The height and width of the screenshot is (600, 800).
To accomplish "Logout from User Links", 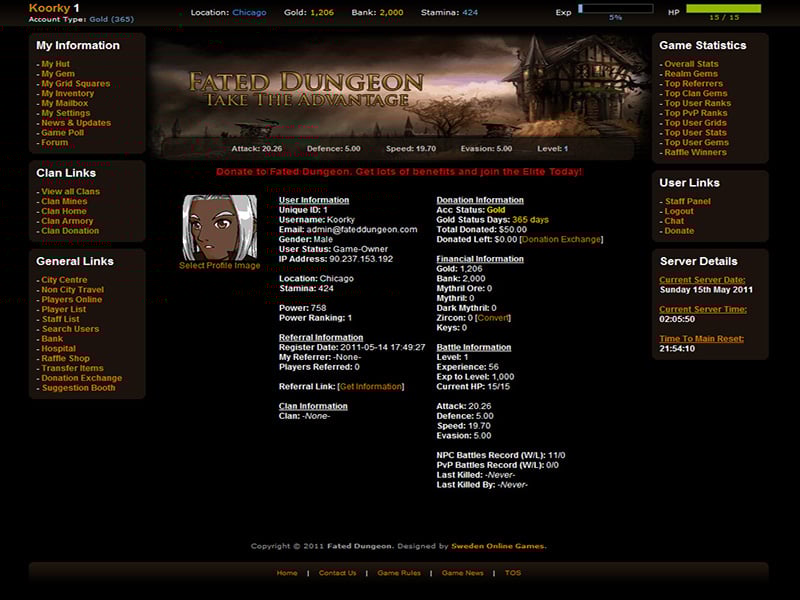I will tap(680, 210).
